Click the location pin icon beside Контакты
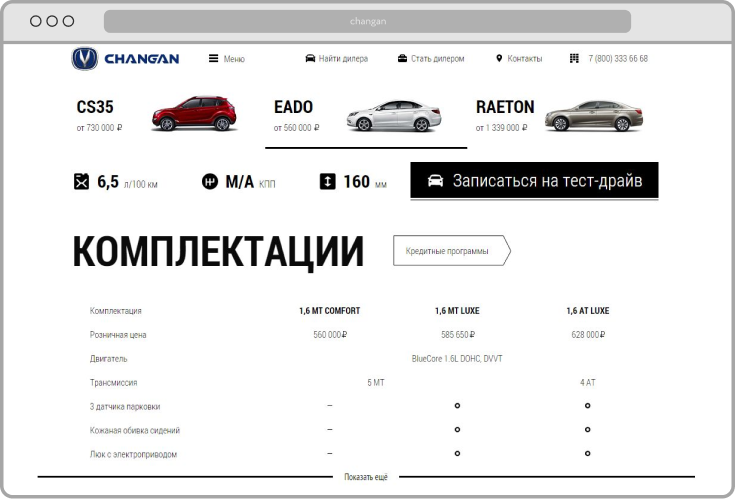The height and width of the screenshot is (499, 735). [499, 59]
